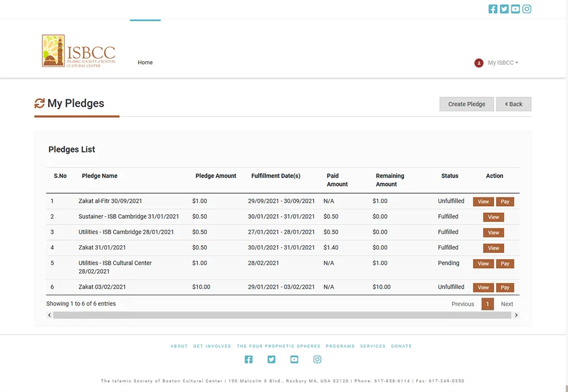This screenshot has height=392, width=568.
Task: Open Facebook icon in footer
Action: [248, 360]
